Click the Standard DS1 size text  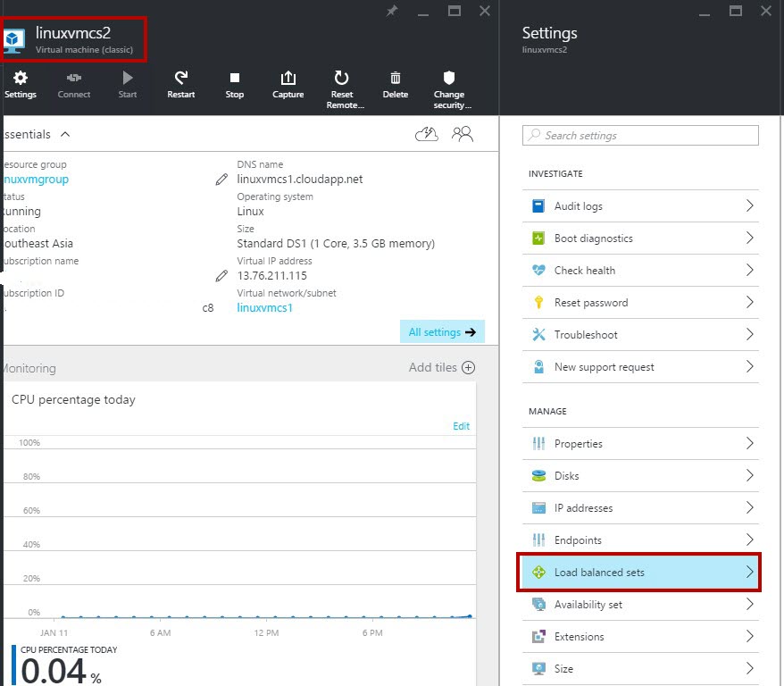336,244
